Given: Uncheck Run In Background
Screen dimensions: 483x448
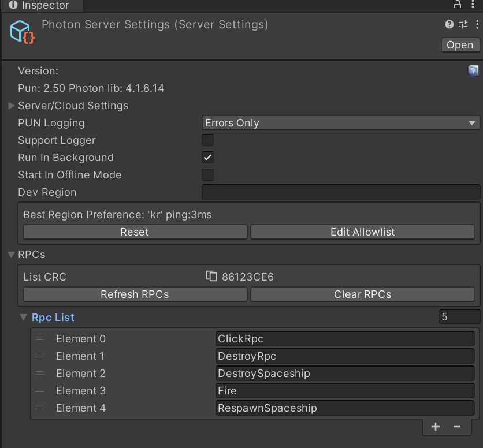Looking at the screenshot, I should pyautogui.click(x=207, y=158).
